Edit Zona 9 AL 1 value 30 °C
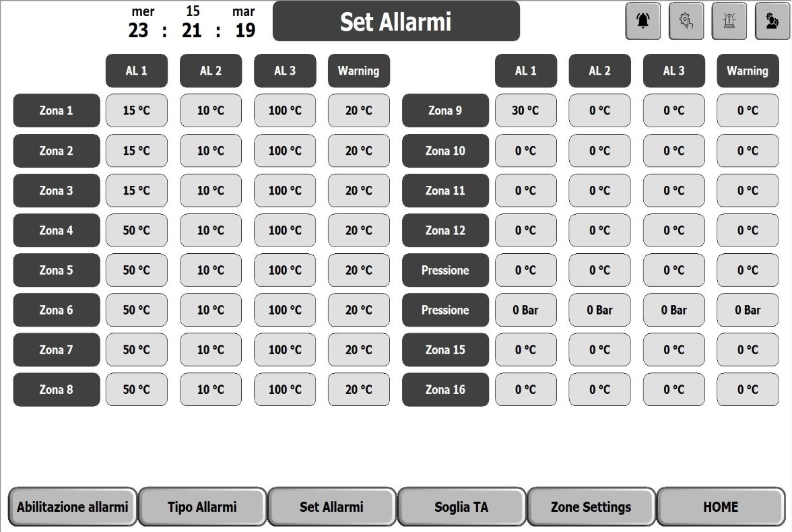This screenshot has width=792, height=532. (x=525, y=110)
